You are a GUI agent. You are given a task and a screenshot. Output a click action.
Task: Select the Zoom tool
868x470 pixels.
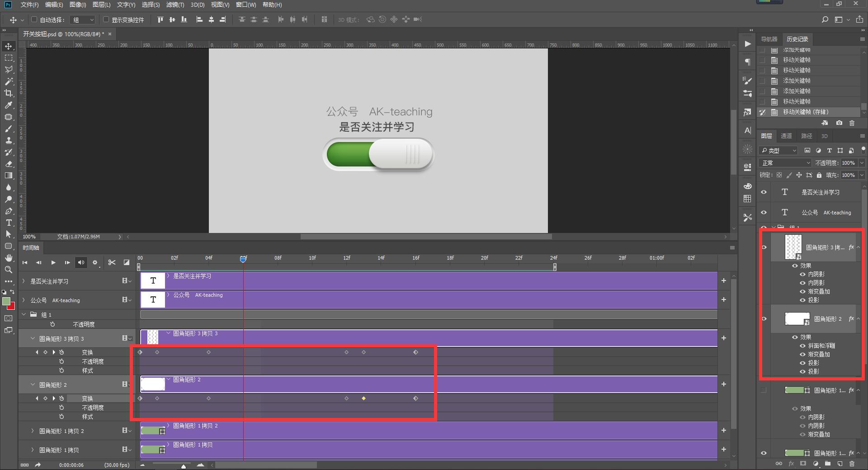coord(9,270)
